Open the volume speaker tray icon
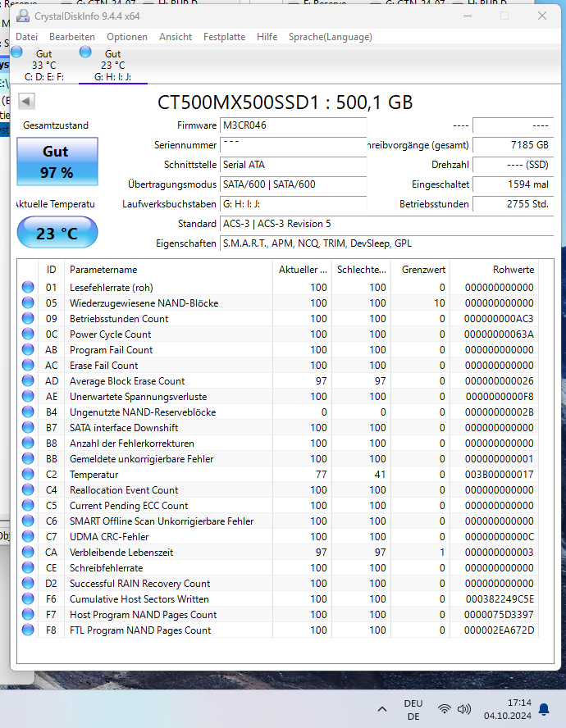The width and height of the screenshot is (566, 728). pyautogui.click(x=463, y=709)
